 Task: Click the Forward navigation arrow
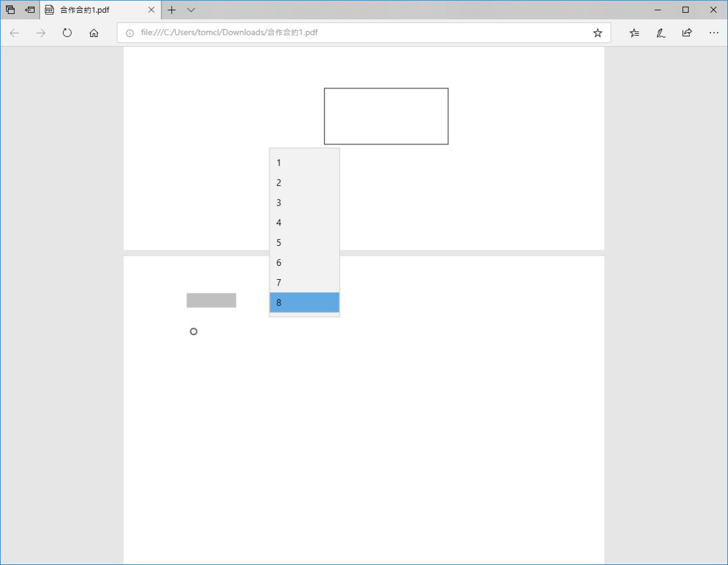[41, 33]
